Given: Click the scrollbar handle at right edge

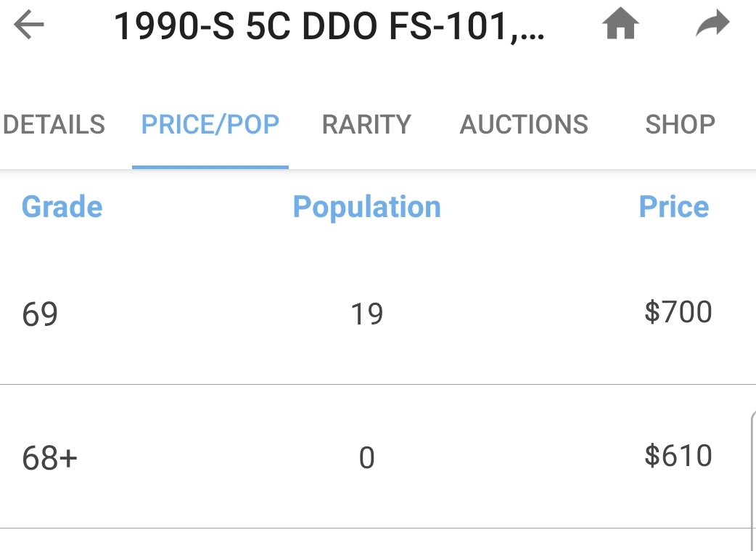Looking at the screenshot, I should 753,480.
